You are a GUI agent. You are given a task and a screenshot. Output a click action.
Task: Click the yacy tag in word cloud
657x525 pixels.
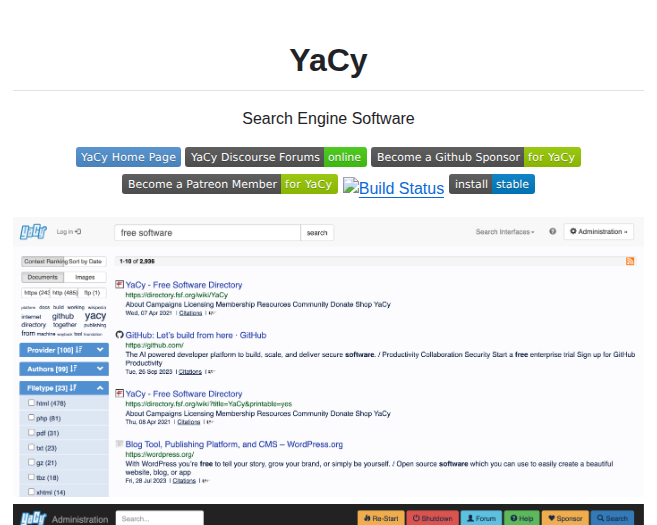click(x=96, y=316)
